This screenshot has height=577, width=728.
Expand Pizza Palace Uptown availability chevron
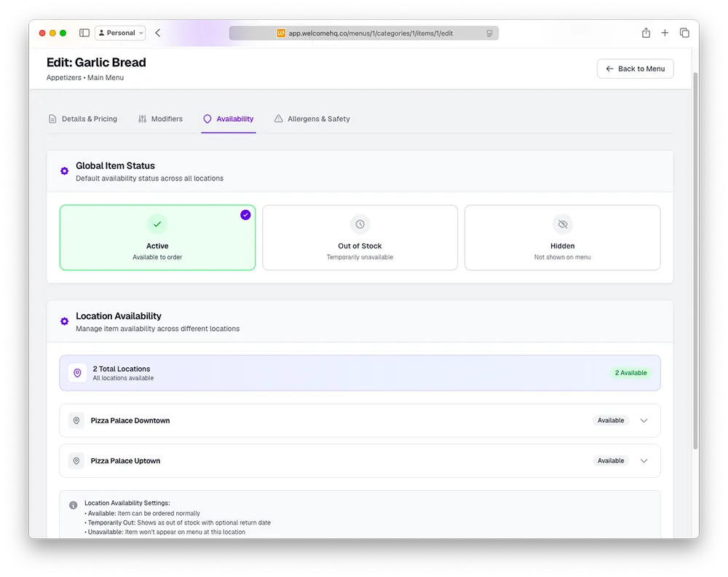[644, 461]
